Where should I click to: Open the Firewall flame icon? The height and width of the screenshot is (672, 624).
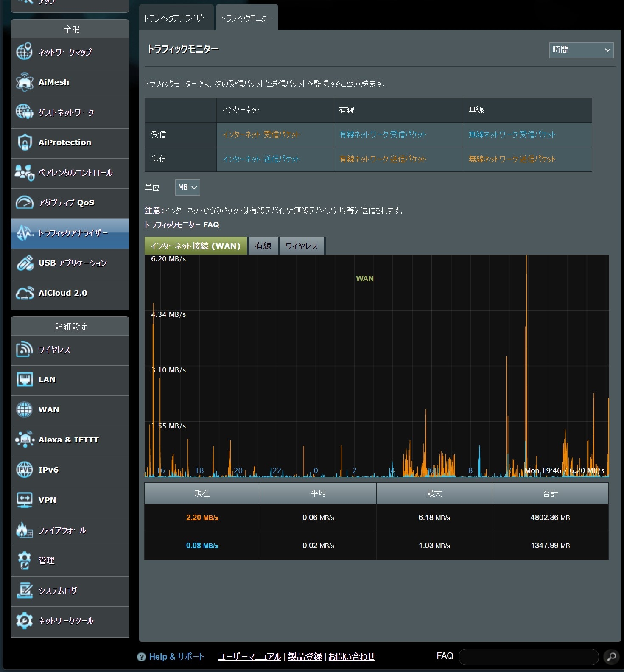pos(24,530)
